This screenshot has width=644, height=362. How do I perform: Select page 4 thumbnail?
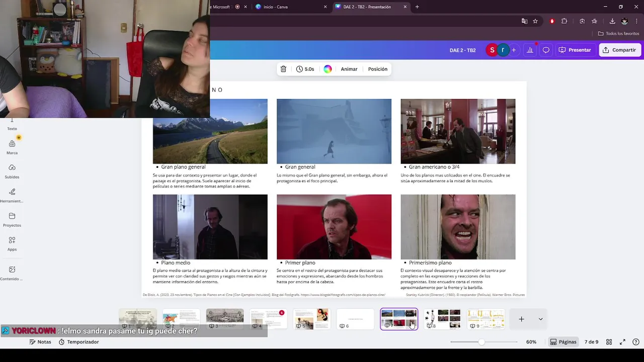click(268, 319)
